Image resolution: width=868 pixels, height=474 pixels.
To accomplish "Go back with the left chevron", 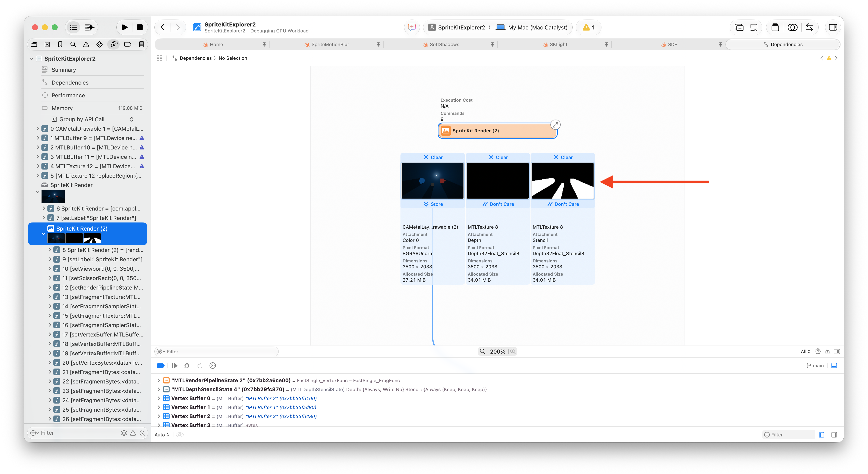I will [162, 27].
